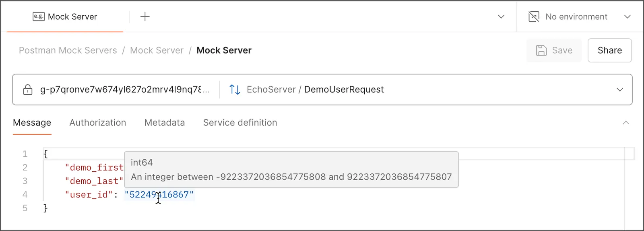Click the bidirectional arrows method icon

235,89
